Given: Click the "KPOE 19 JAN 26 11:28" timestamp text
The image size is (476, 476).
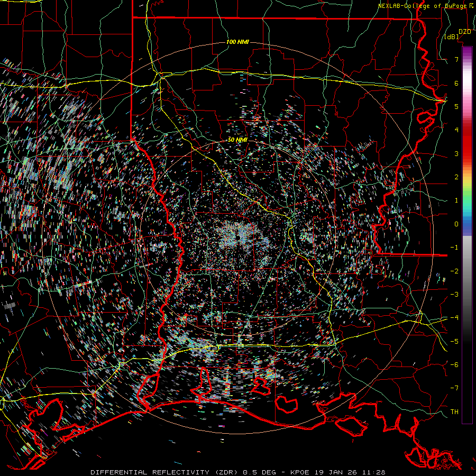Looking at the screenshot, I should (337, 472).
